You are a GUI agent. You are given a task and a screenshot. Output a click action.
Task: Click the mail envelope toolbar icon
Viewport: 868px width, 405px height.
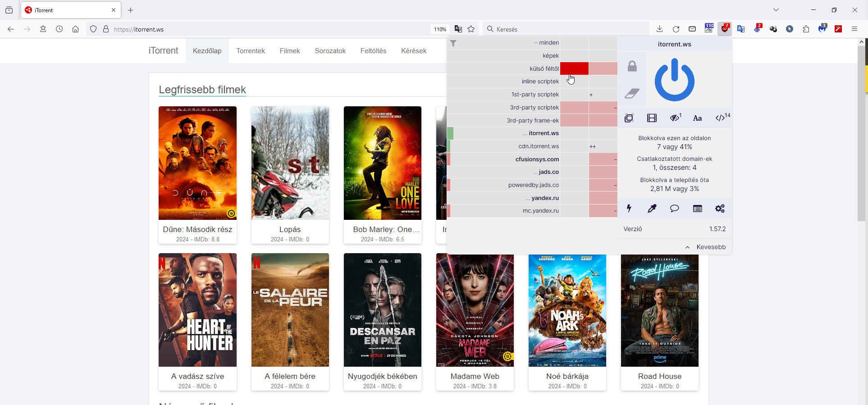pyautogui.click(x=692, y=29)
